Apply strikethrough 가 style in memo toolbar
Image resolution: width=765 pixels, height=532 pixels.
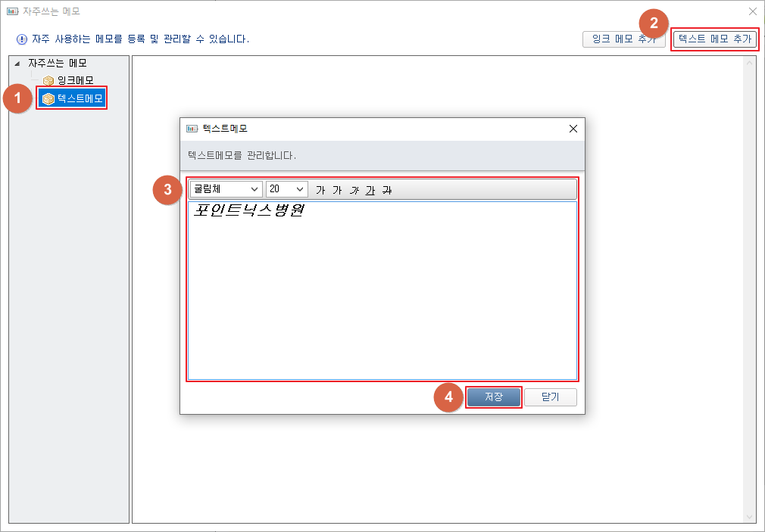point(387,190)
